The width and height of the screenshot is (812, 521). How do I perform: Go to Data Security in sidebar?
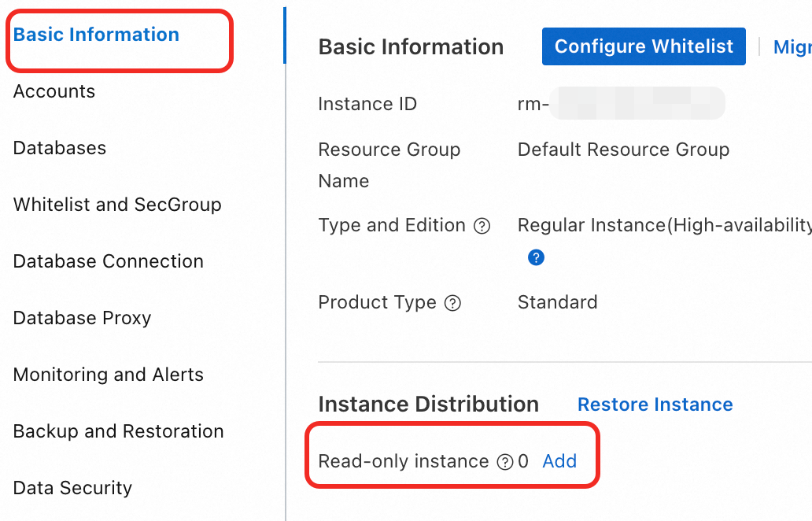(72, 488)
